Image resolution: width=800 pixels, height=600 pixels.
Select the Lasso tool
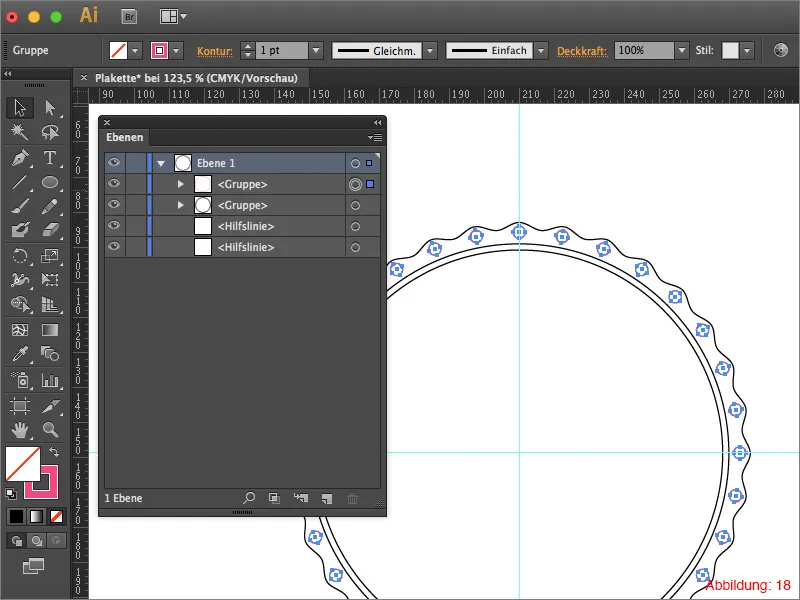point(49,132)
